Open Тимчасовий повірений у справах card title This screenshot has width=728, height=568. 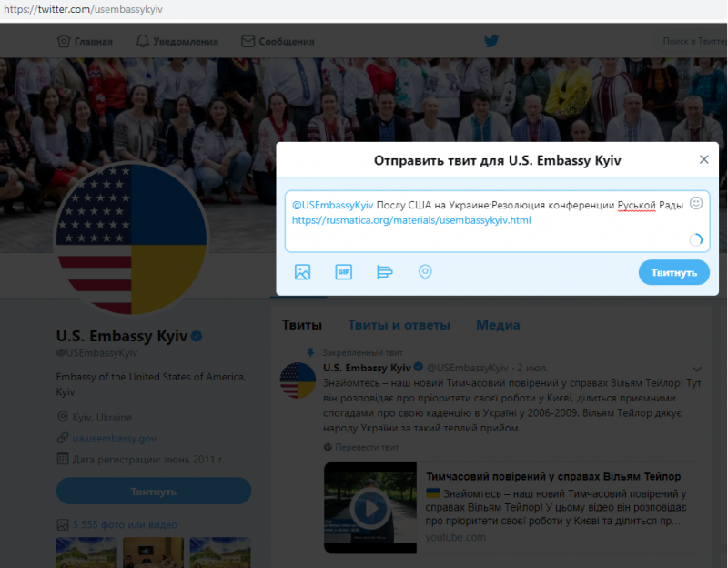(x=553, y=476)
